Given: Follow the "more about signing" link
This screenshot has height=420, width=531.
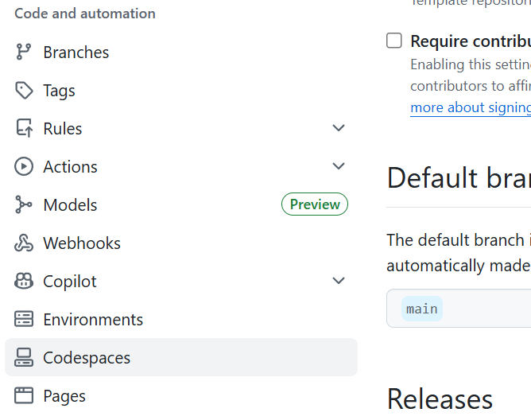Looking at the screenshot, I should coord(471,107).
